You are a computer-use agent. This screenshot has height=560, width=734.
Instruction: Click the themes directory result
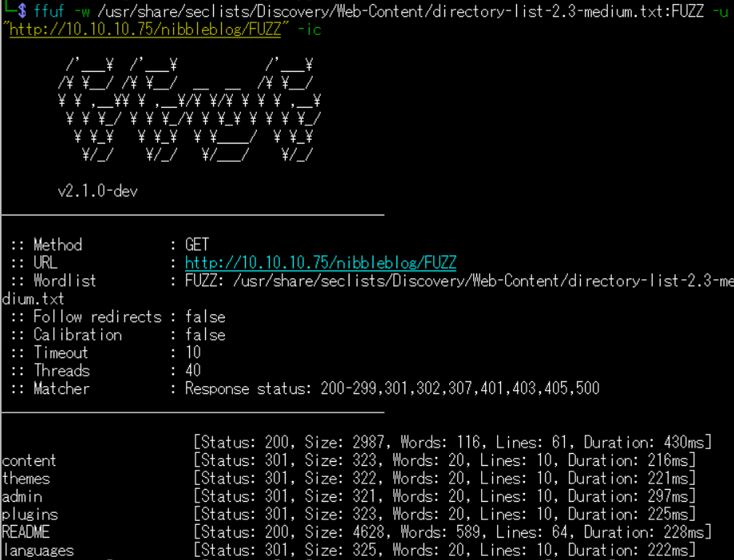point(26,479)
